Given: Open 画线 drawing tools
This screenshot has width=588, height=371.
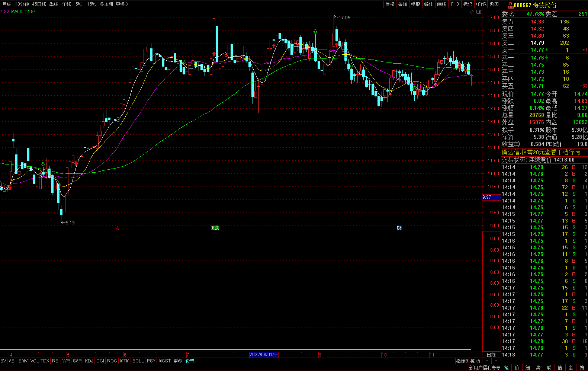Looking at the screenshot, I should pos(442,4).
